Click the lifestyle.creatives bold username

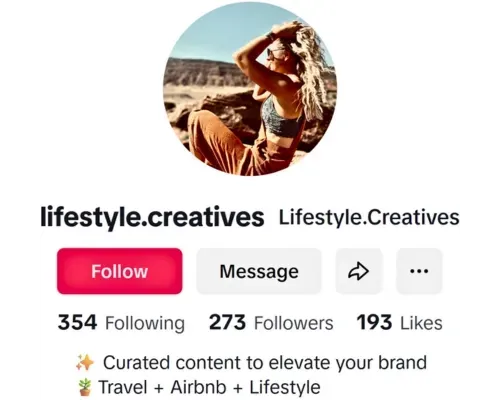[152, 217]
